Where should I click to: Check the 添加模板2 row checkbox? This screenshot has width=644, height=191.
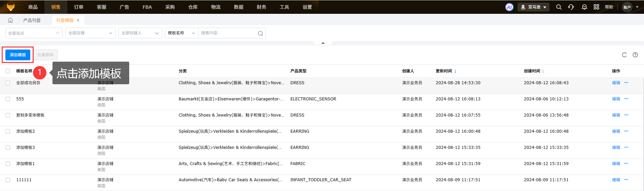(8, 131)
